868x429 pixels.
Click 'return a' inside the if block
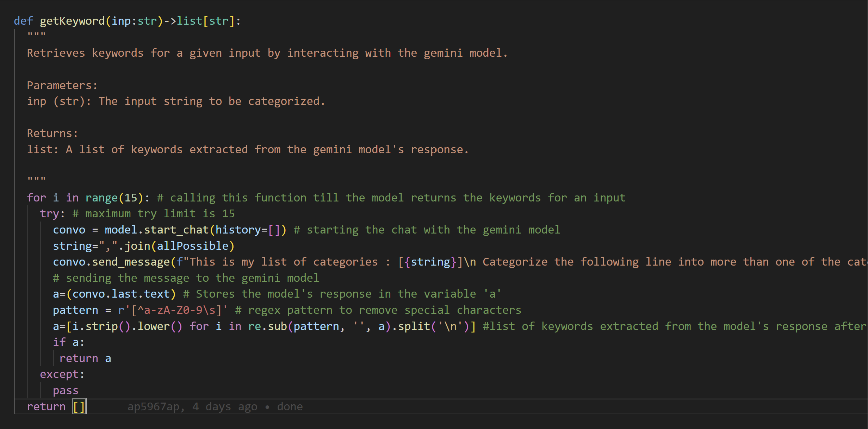tap(85, 358)
